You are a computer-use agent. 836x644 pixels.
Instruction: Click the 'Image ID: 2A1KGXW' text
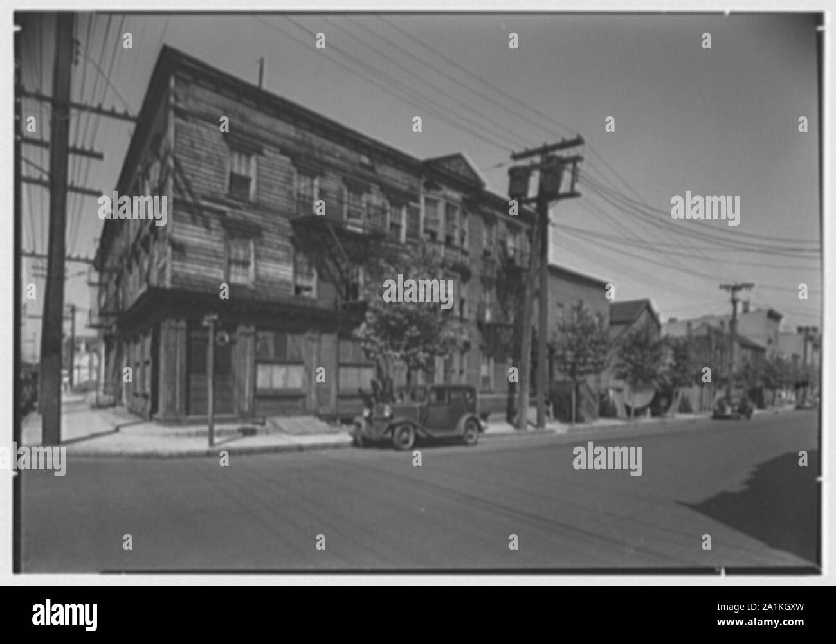tap(760, 607)
